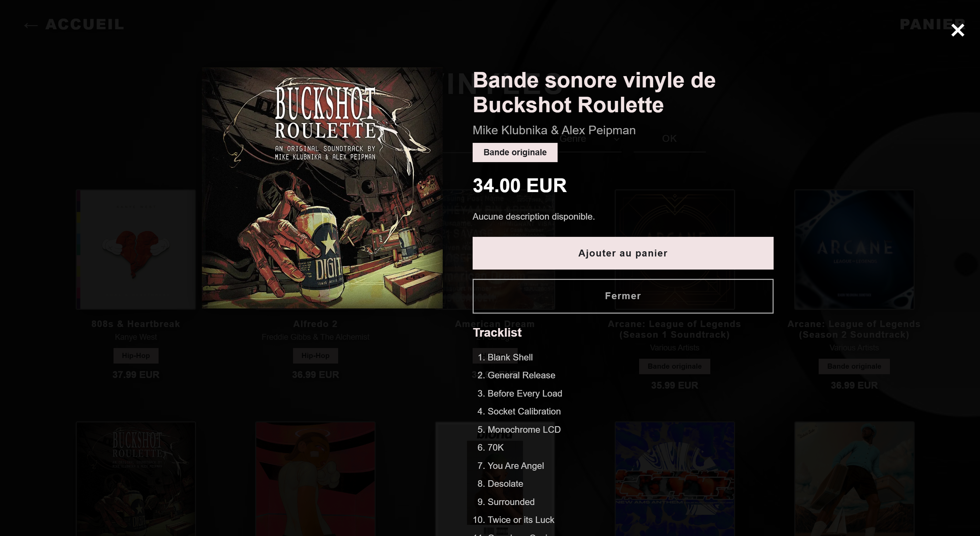
Task: Open Arcane Season 1 Soundtrack cover
Action: pyautogui.click(x=675, y=249)
